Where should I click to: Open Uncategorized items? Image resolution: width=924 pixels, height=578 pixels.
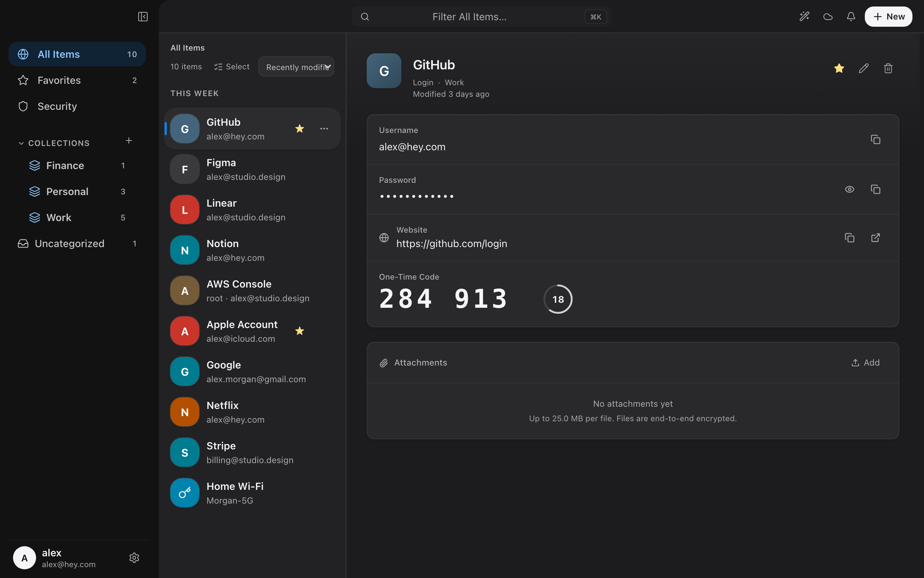pyautogui.click(x=77, y=243)
